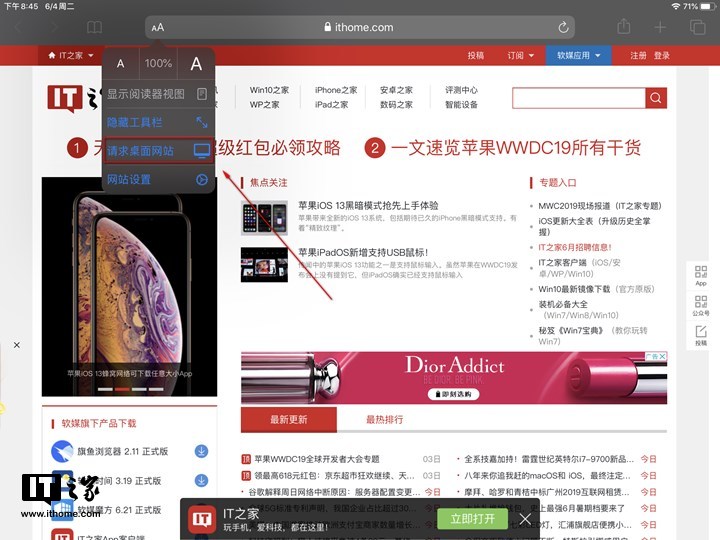Viewport: 720px width, 540px height.
Task: Click the red search magnifier button
Action: pos(656,98)
